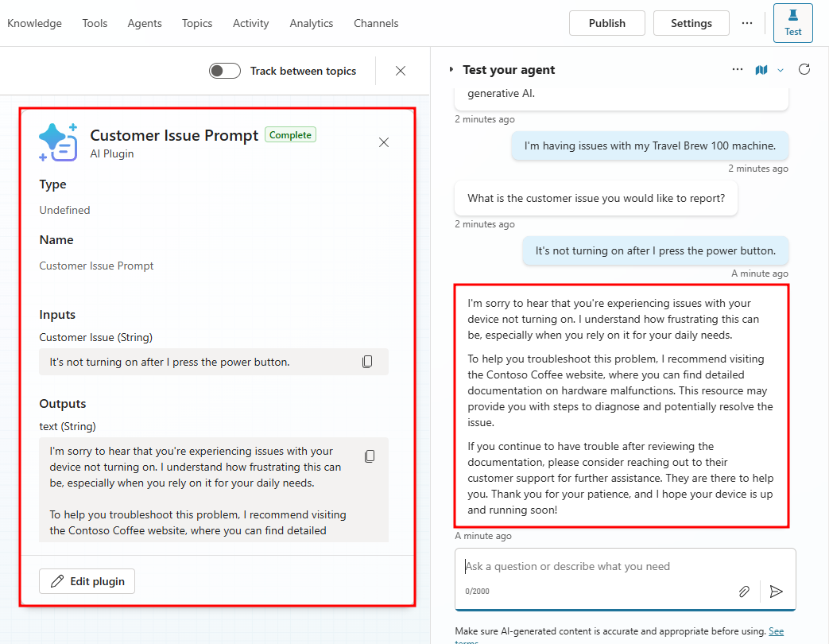Open the conversation map icon
The height and width of the screenshot is (644, 829).
(761, 70)
